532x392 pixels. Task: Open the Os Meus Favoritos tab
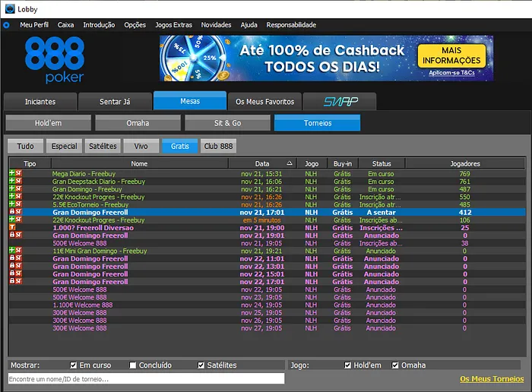click(264, 101)
